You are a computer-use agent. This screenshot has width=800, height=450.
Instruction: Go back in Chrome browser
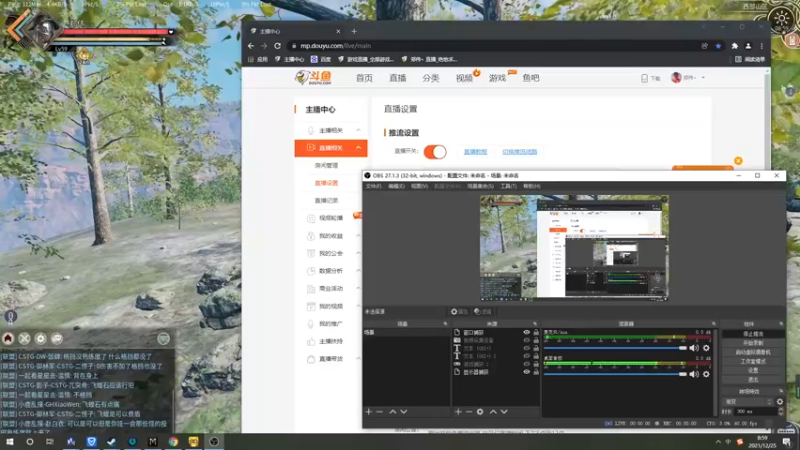pyautogui.click(x=251, y=46)
